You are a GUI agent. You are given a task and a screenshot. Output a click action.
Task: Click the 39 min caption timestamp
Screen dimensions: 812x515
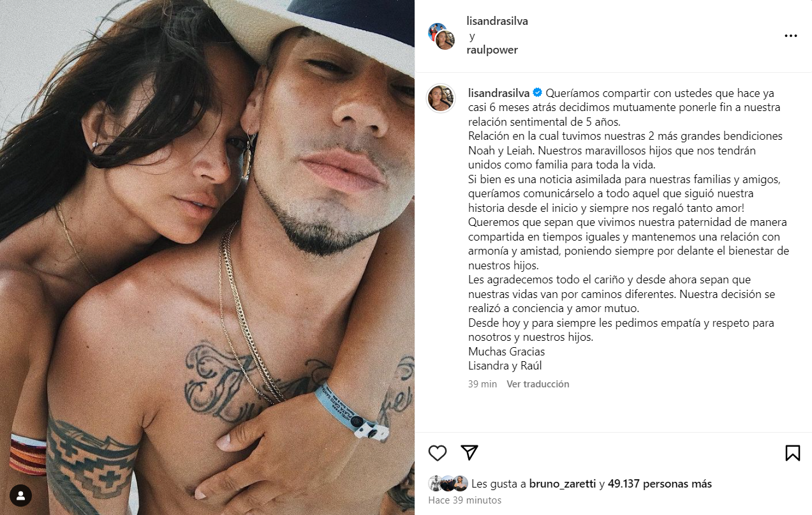(x=482, y=384)
